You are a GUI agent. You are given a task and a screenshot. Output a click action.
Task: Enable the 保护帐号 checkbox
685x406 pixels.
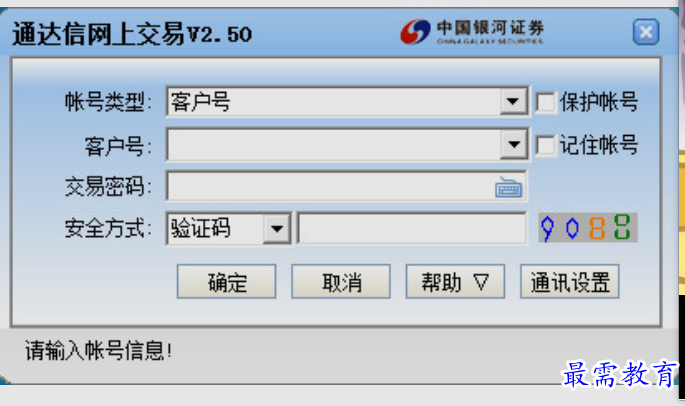546,103
